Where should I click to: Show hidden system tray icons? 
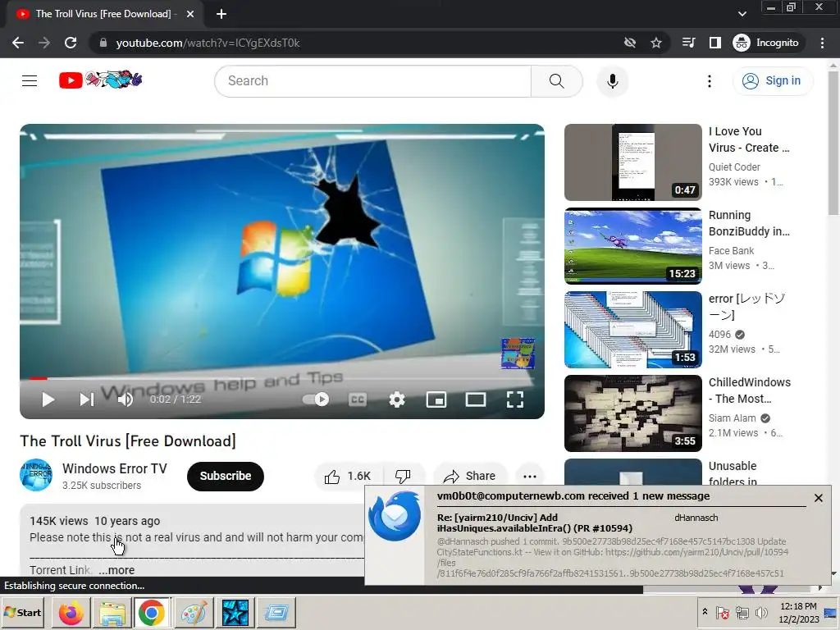(705, 612)
